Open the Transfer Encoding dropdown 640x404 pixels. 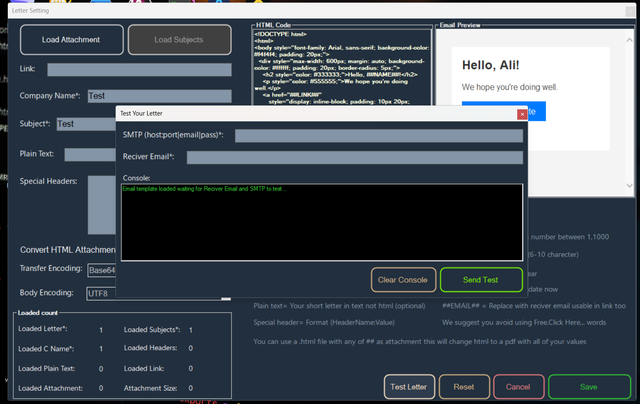[101, 270]
